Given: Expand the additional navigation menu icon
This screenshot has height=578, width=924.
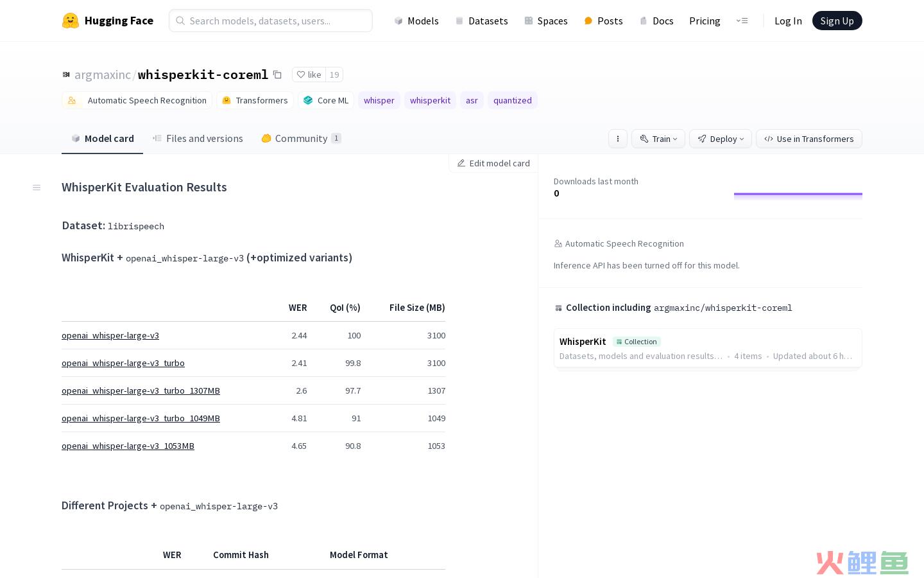Looking at the screenshot, I should click(x=742, y=21).
